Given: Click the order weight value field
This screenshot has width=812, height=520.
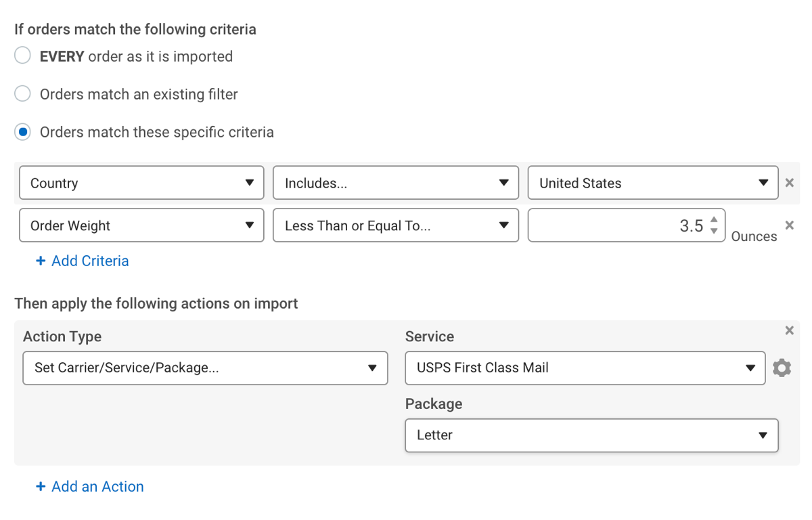Looking at the screenshot, I should tap(616, 225).
